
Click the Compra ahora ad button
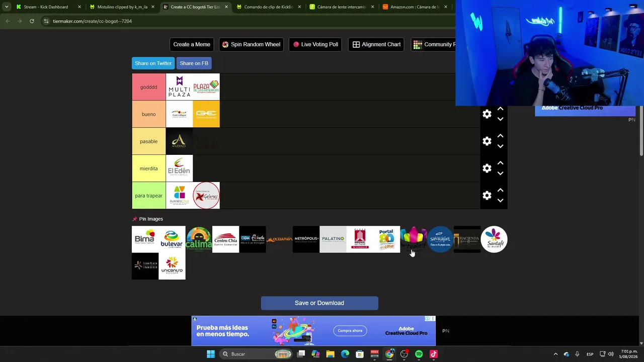[x=350, y=331]
